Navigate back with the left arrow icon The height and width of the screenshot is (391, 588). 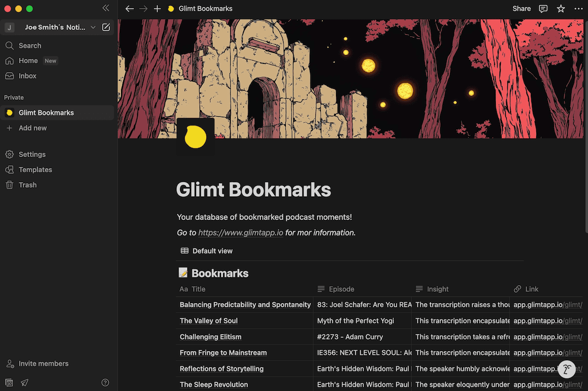click(129, 9)
